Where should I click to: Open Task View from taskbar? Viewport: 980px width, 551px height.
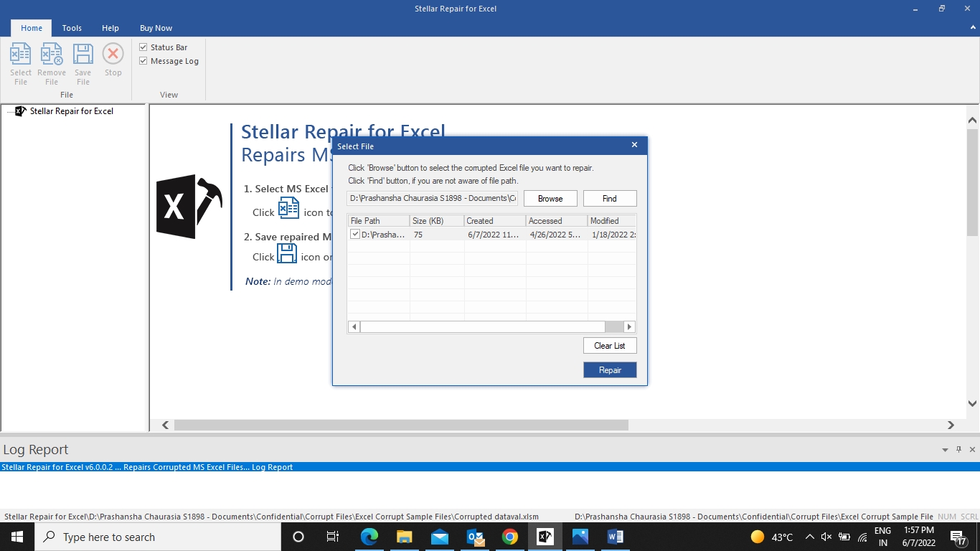tap(333, 537)
